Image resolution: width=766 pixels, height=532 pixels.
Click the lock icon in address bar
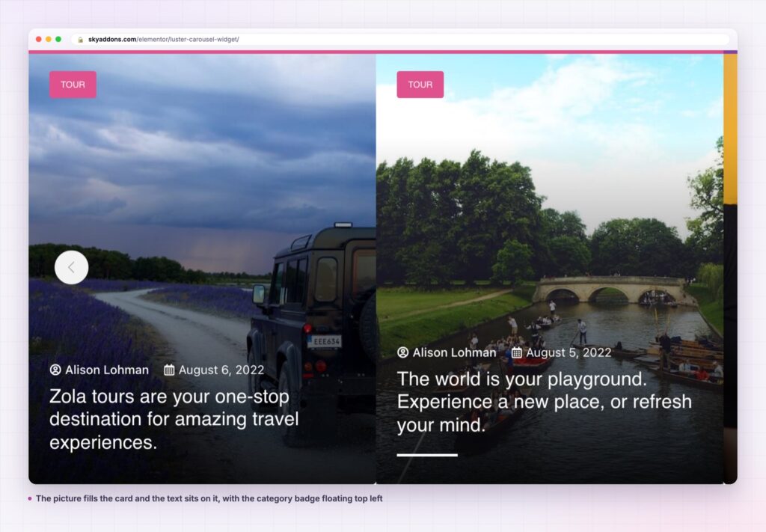click(x=81, y=40)
